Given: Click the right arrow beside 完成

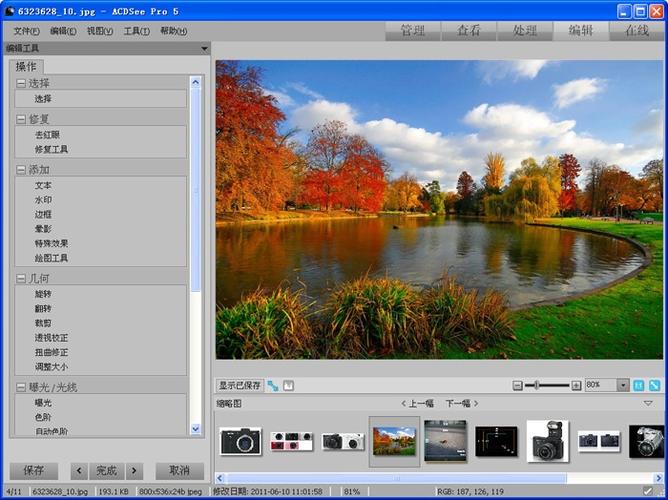Looking at the screenshot, I should 135,470.
